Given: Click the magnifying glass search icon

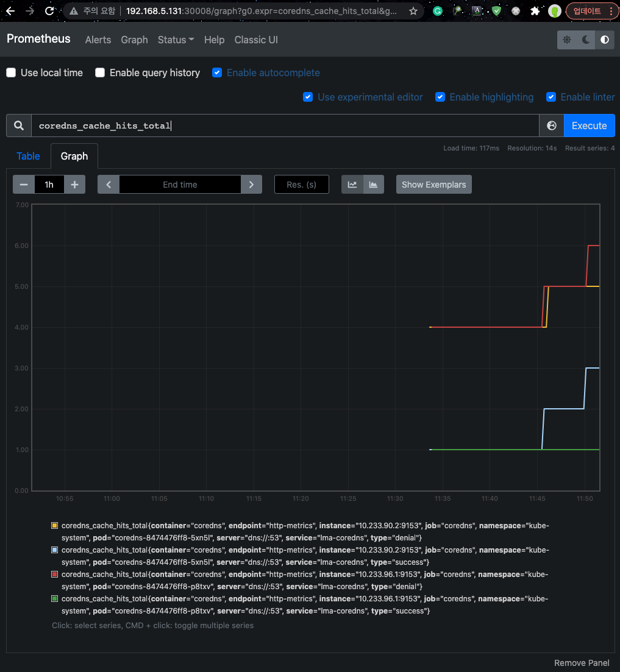Looking at the screenshot, I should (19, 126).
